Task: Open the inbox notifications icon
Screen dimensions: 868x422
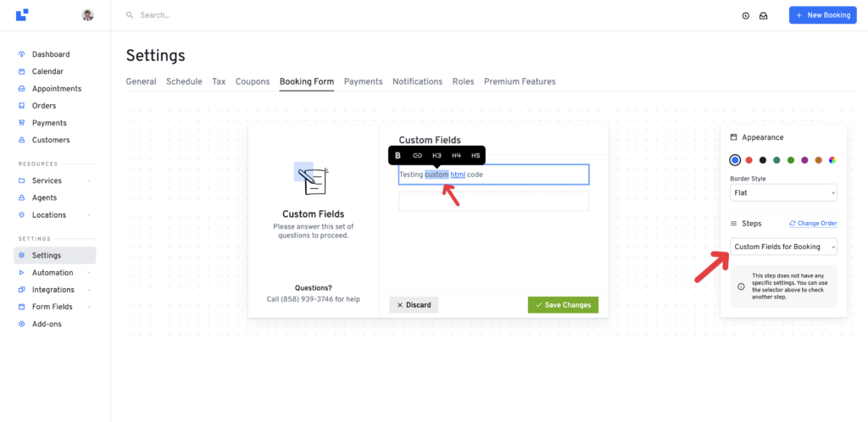Action: point(764,15)
